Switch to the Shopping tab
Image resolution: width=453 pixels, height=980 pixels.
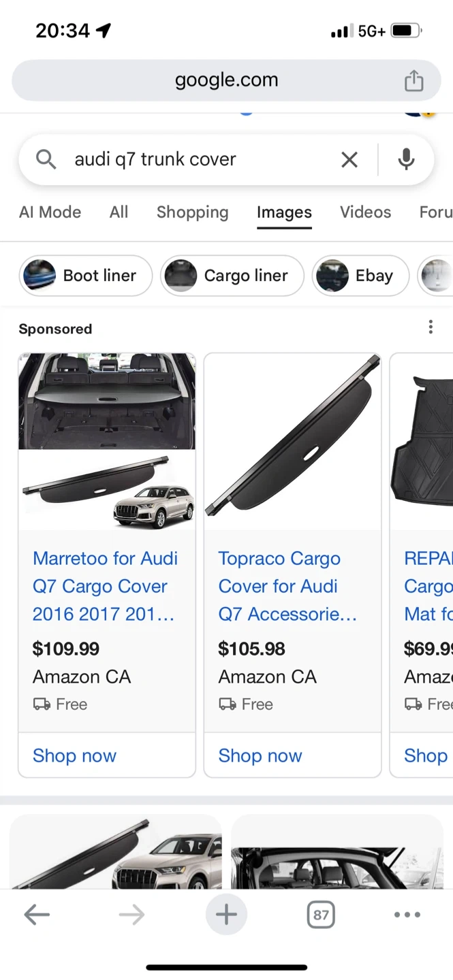pos(192,212)
